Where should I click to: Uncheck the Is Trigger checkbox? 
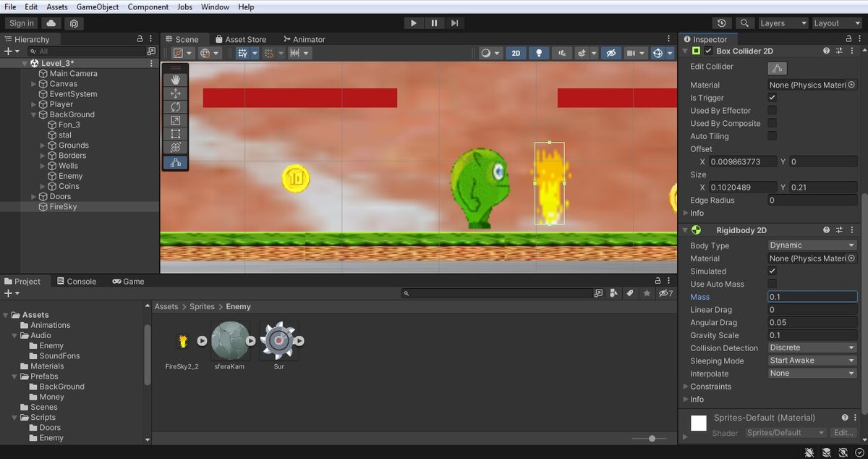point(772,98)
